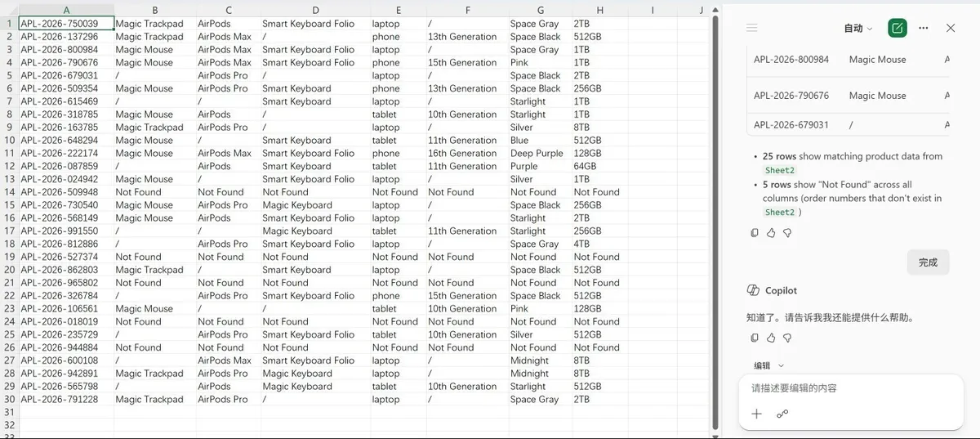Open the three-dot more options menu
980x439 pixels.
coord(924,28)
